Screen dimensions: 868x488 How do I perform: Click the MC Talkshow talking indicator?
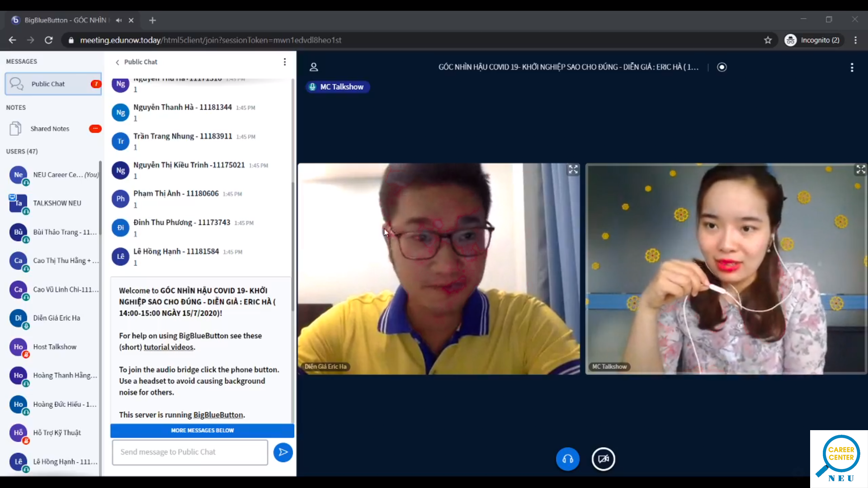338,87
